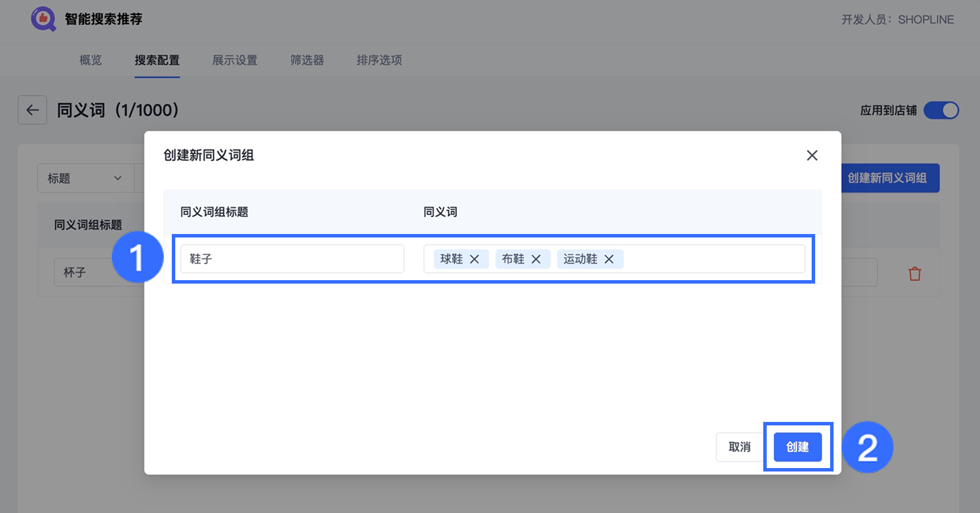
Task: Select the 筛选器 tab
Action: 307,60
